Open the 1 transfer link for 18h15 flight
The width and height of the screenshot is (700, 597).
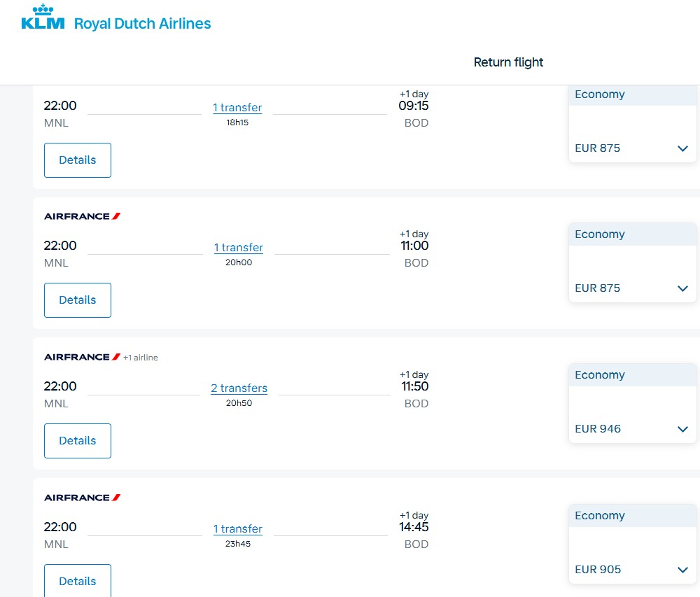click(237, 108)
